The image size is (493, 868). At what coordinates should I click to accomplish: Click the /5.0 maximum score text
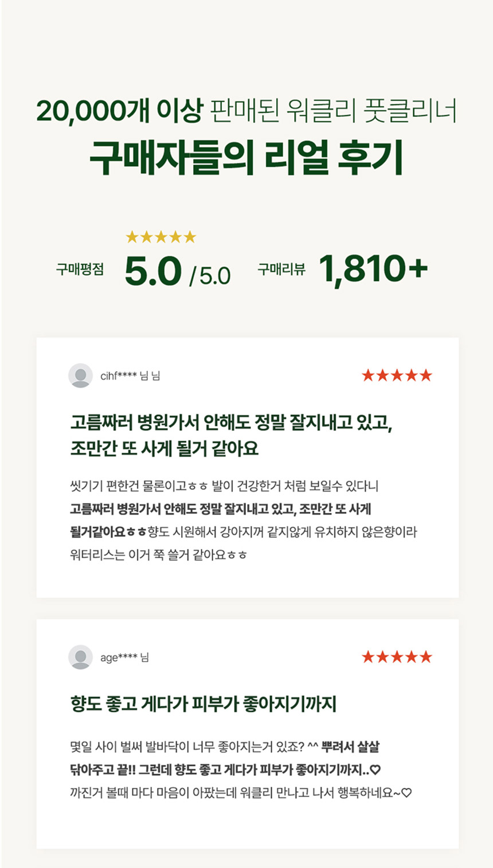pyautogui.click(x=210, y=276)
